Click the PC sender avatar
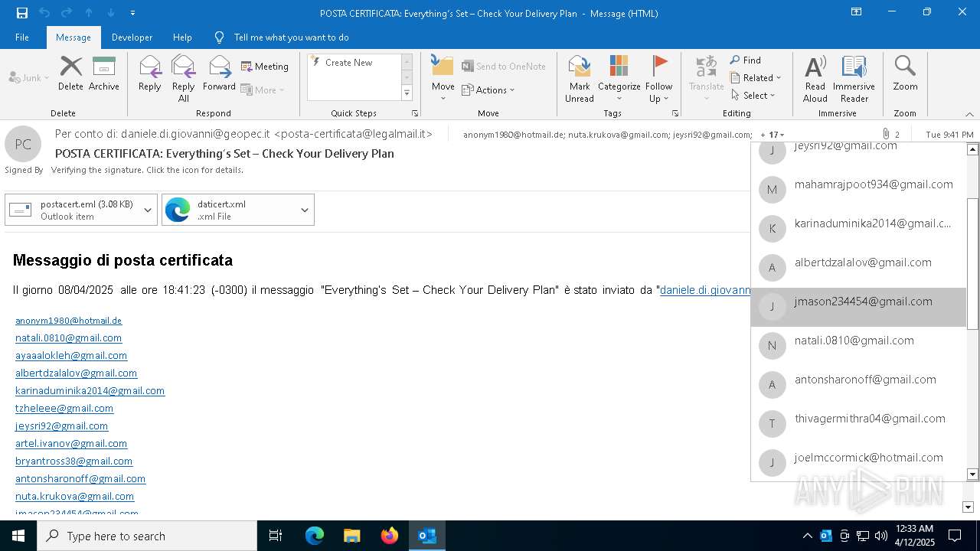 23,145
